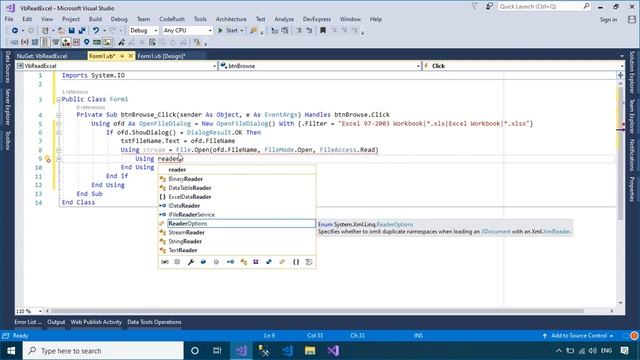This screenshot has width=640, height=360.
Task: Click the Open File toolbar icon
Action: (61, 31)
